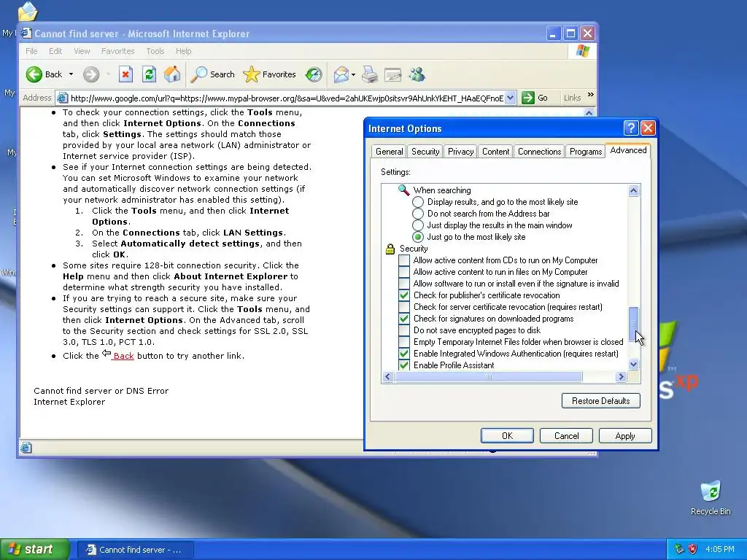Click the Forward arrow icon in IE toolbar
The width and height of the screenshot is (747, 560).
point(91,74)
